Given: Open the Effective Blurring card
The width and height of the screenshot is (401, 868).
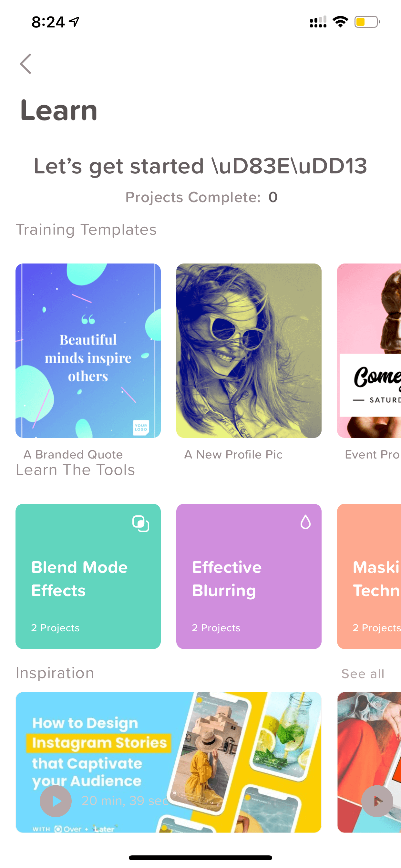Looking at the screenshot, I should point(249,576).
